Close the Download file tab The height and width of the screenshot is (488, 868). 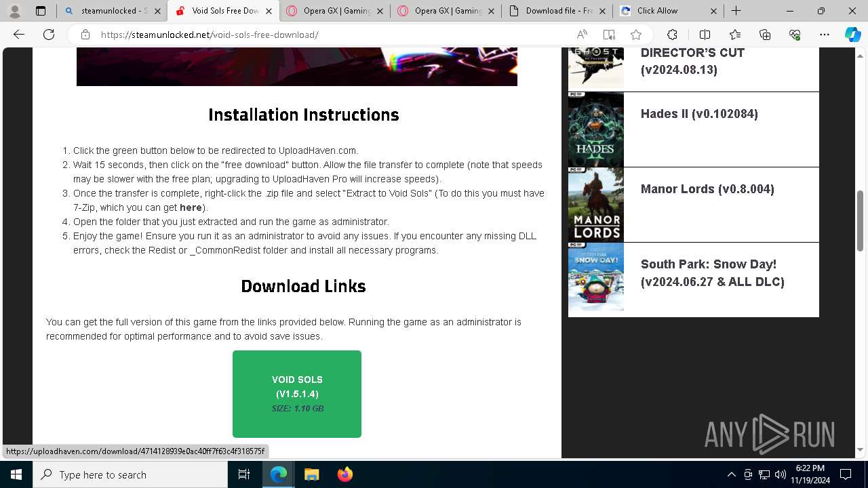(x=602, y=11)
